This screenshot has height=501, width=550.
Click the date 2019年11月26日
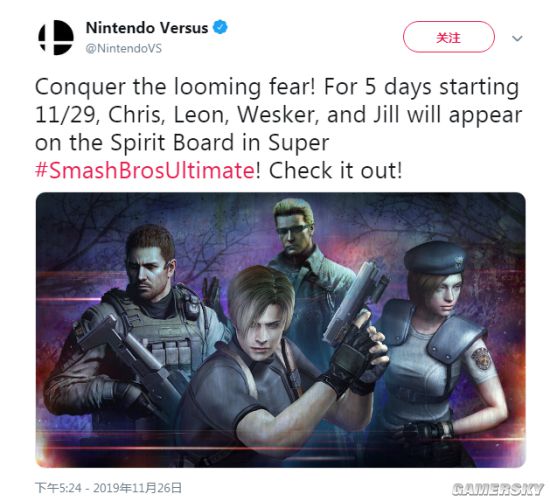click(138, 488)
